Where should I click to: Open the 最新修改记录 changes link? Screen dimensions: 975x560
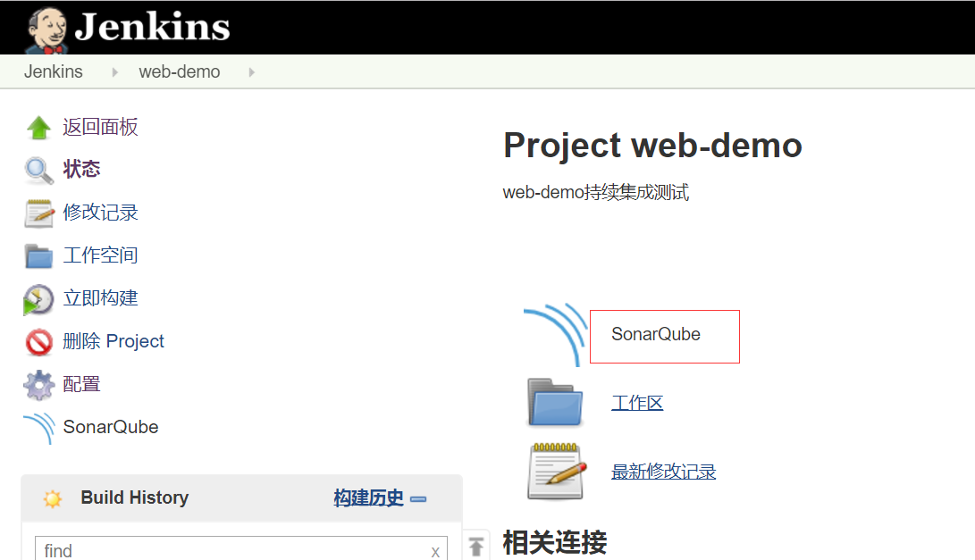click(663, 472)
